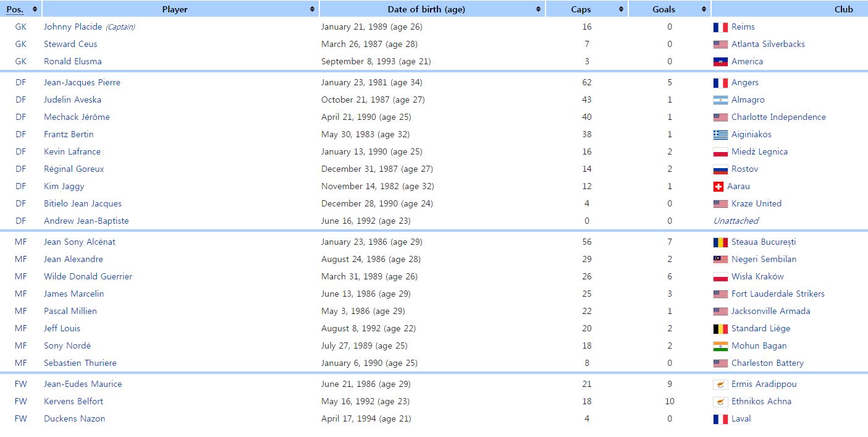Sort table by Goals column arrows
This screenshot has width=868, height=437.
pyautogui.click(x=704, y=9)
